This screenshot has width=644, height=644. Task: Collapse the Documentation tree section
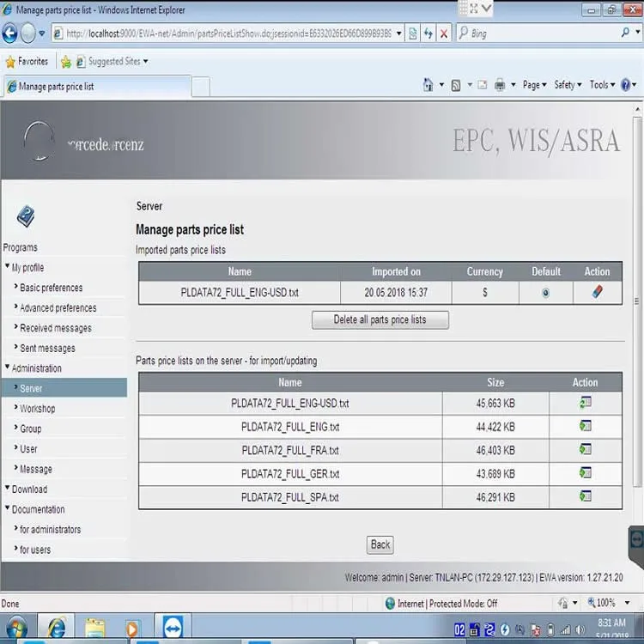pos(8,508)
